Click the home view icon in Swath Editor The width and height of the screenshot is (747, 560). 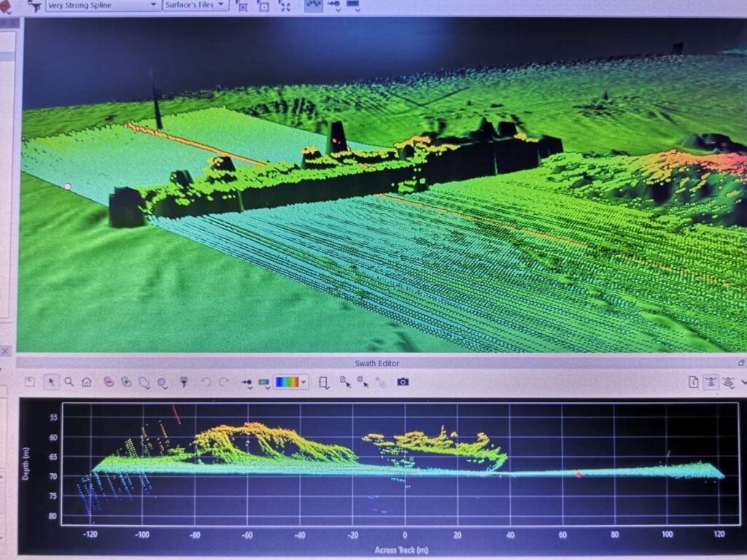click(x=86, y=382)
